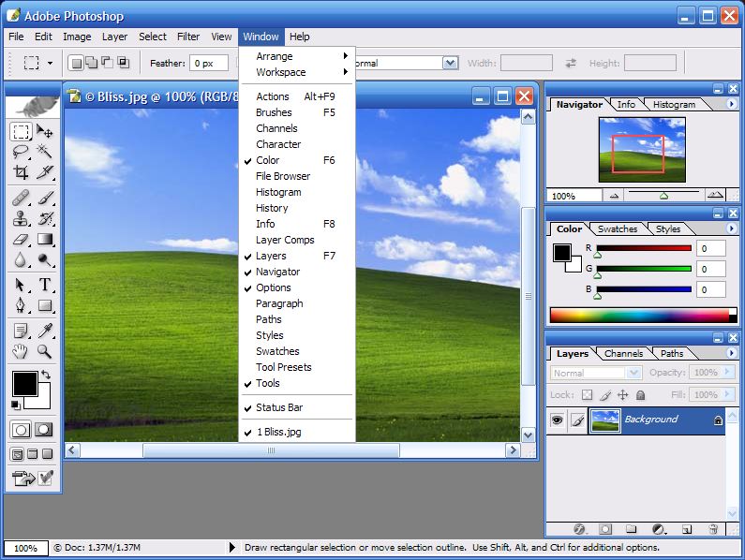
Task: Select the Clone Stamp tool
Action: click(x=21, y=218)
